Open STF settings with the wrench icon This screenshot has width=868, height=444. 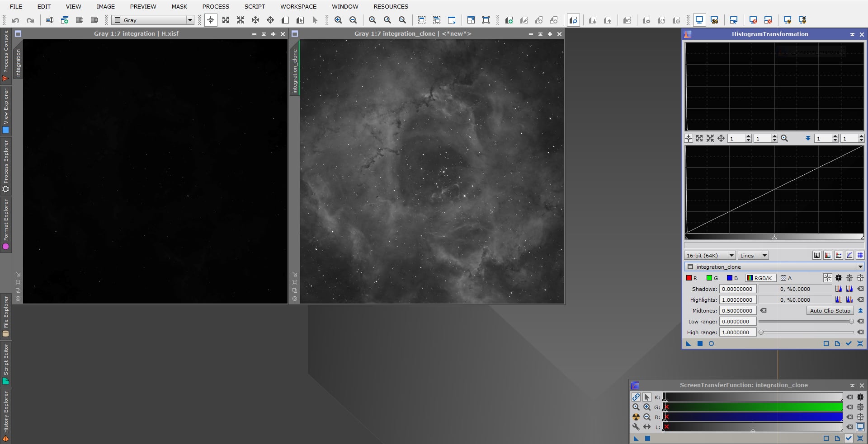point(636,426)
